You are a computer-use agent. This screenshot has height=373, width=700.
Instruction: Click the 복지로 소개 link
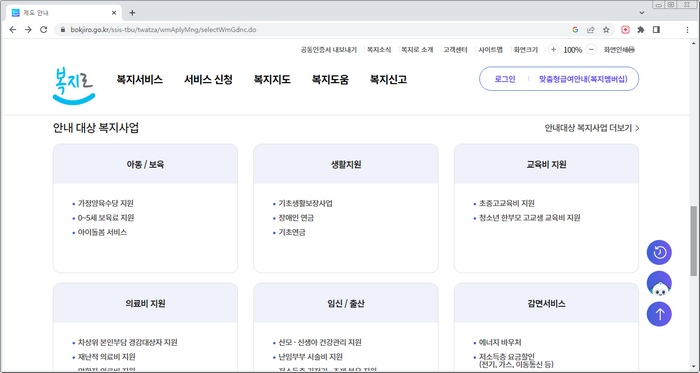coord(417,50)
